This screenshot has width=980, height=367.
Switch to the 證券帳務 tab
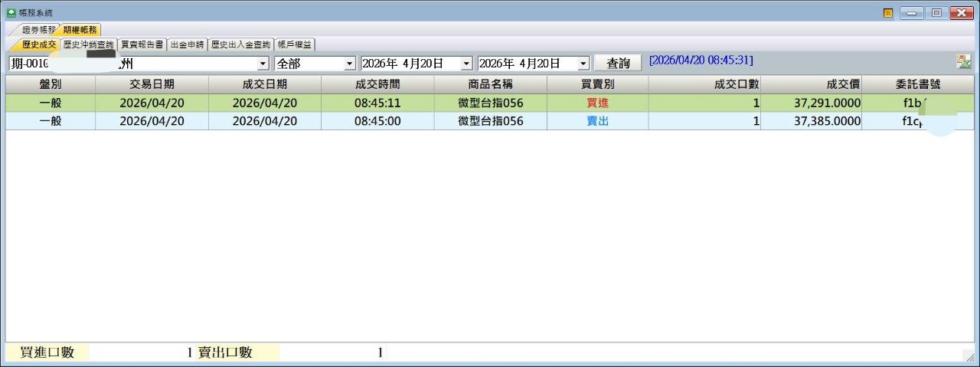click(38, 30)
